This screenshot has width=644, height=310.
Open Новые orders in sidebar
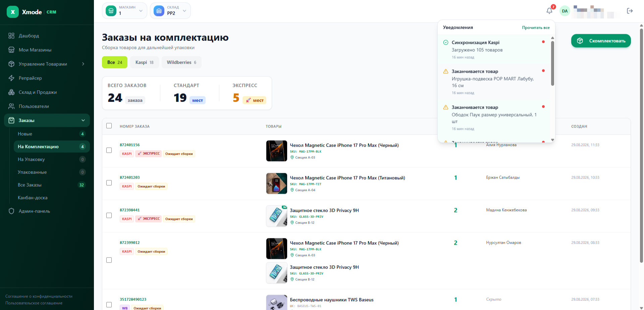pos(52,134)
